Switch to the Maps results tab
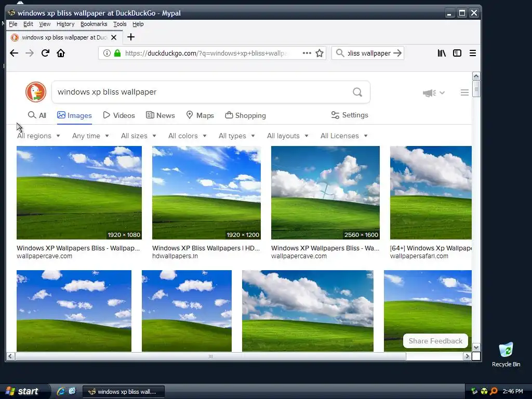Image resolution: width=532 pixels, height=399 pixels. tap(200, 115)
